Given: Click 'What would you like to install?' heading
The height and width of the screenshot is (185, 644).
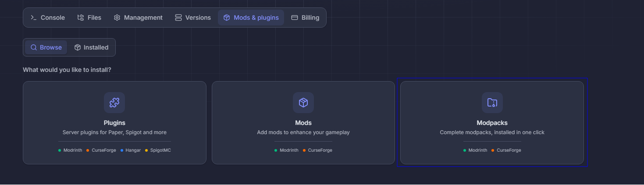Looking at the screenshot, I should tap(67, 70).
